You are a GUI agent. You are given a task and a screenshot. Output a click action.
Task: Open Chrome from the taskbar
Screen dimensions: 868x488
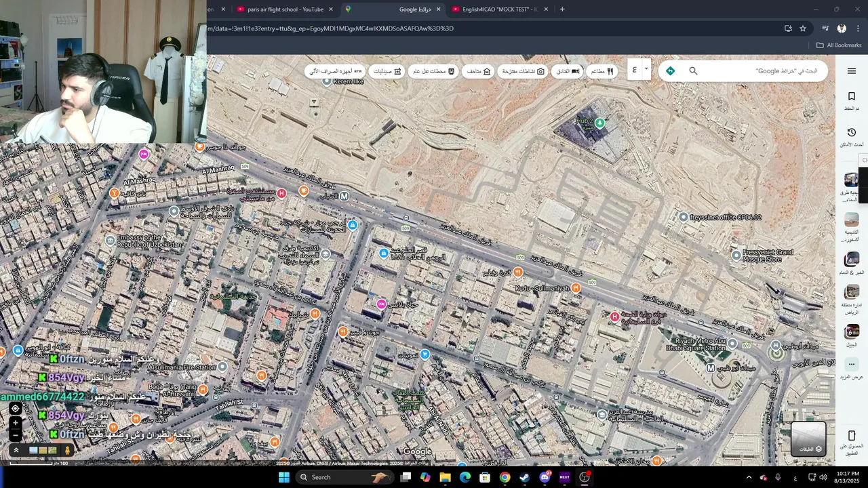(x=505, y=477)
